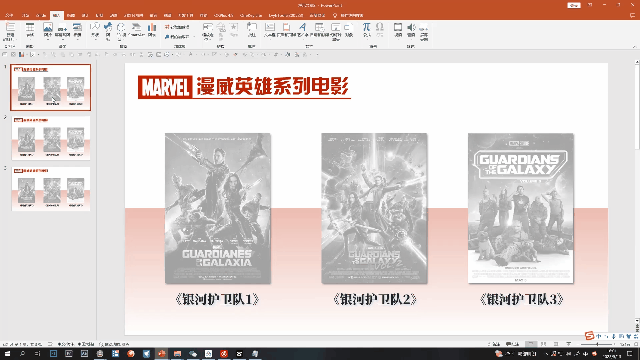Select the Insert tab
Screen dimensions: 640x360
pyautogui.click(x=57, y=15)
